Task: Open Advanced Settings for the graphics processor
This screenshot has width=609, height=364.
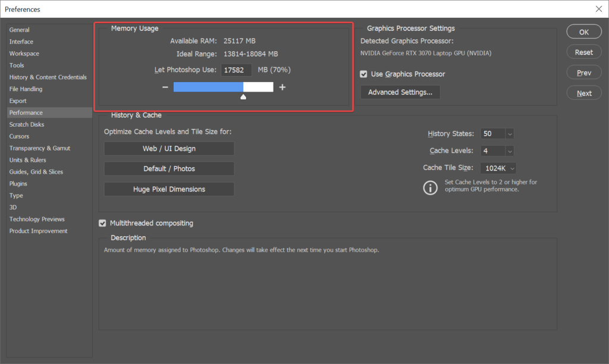Action: click(x=400, y=92)
